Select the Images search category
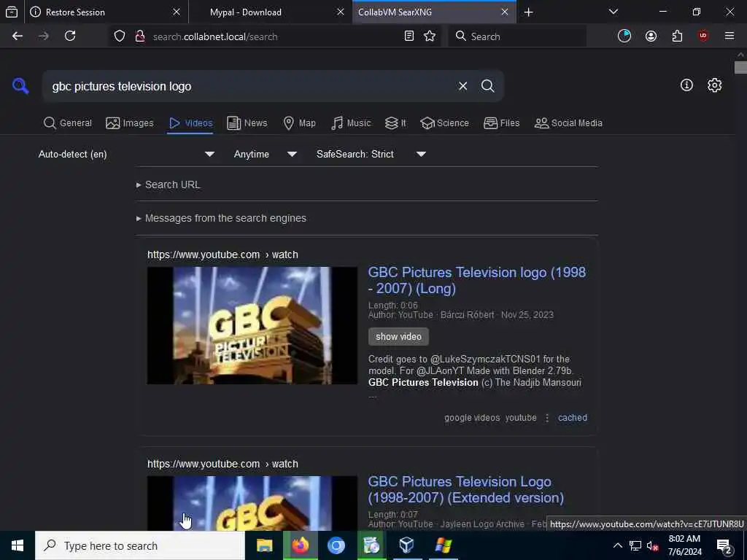The width and height of the screenshot is (747, 560). point(130,123)
